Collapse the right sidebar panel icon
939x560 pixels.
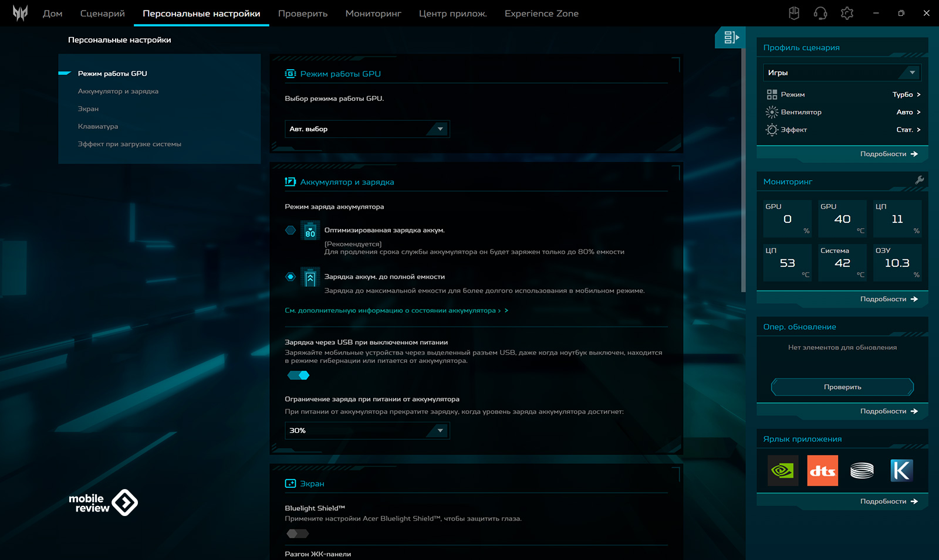coord(731,38)
